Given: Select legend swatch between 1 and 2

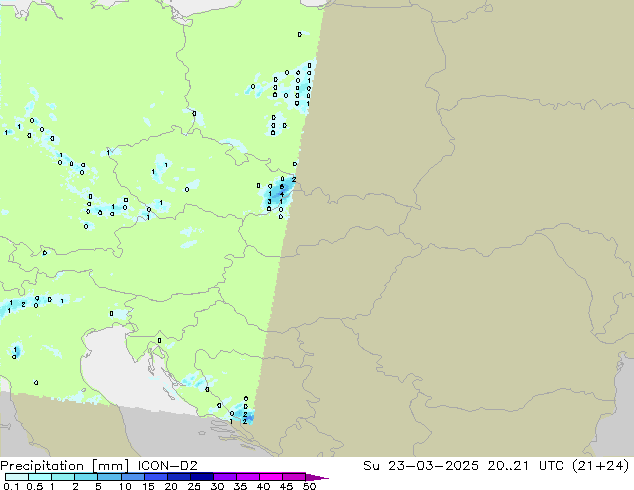Looking at the screenshot, I should pyautogui.click(x=63, y=477).
